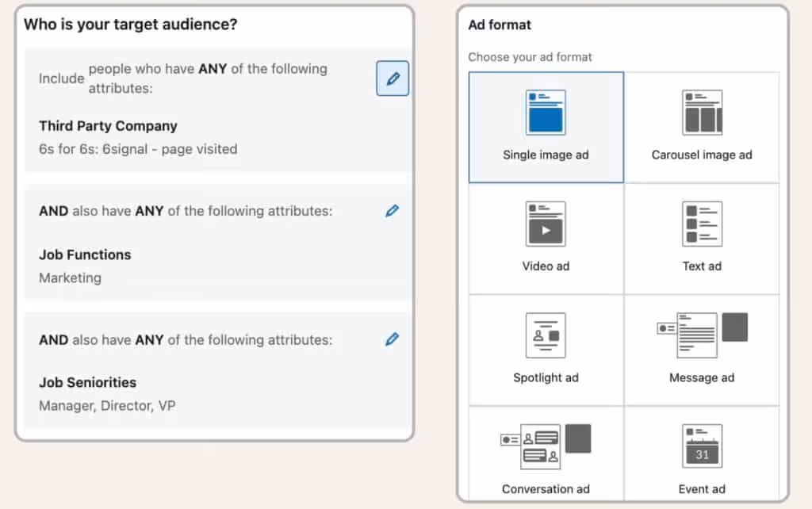Viewport: 812px width, 509px height.
Task: Click the 'Include' label
Action: 61,78
